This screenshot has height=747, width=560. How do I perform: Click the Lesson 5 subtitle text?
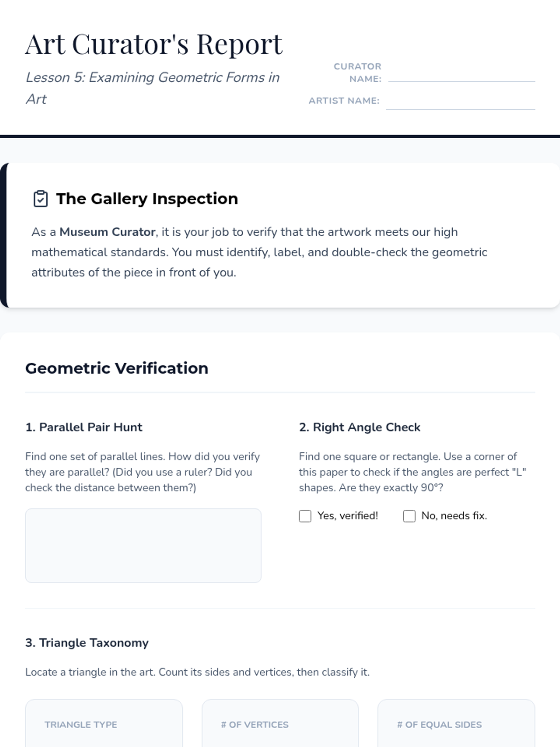coord(153,78)
